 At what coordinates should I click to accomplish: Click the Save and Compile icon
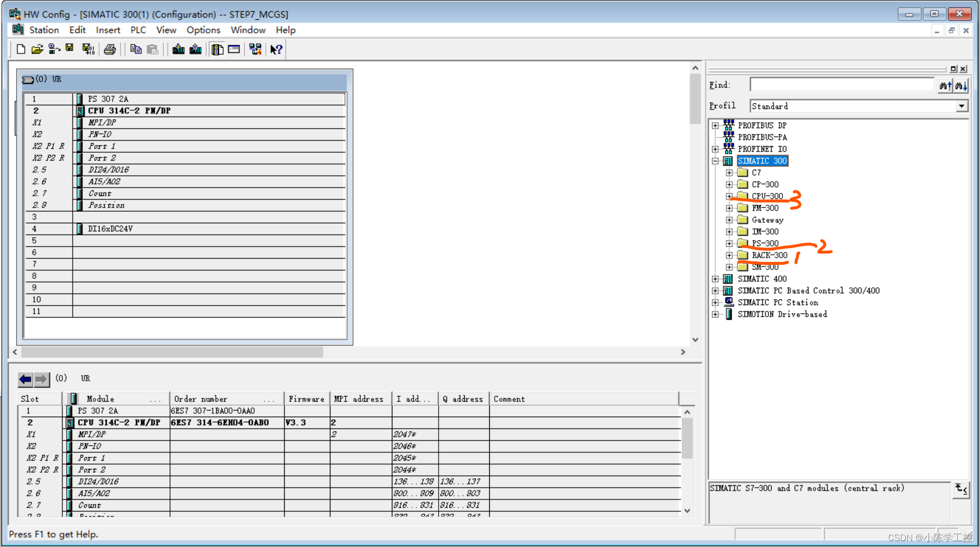pos(88,49)
